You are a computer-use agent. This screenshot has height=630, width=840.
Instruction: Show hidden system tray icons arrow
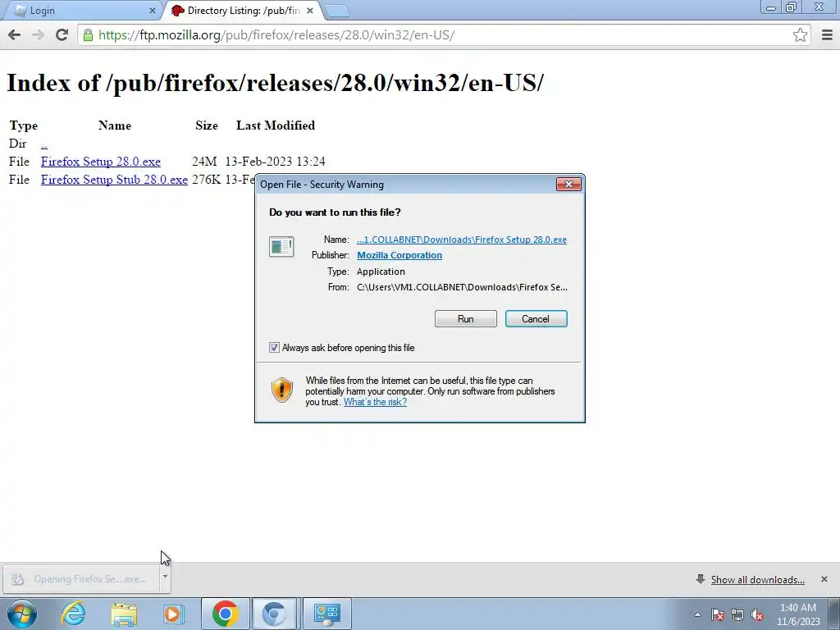pos(697,615)
